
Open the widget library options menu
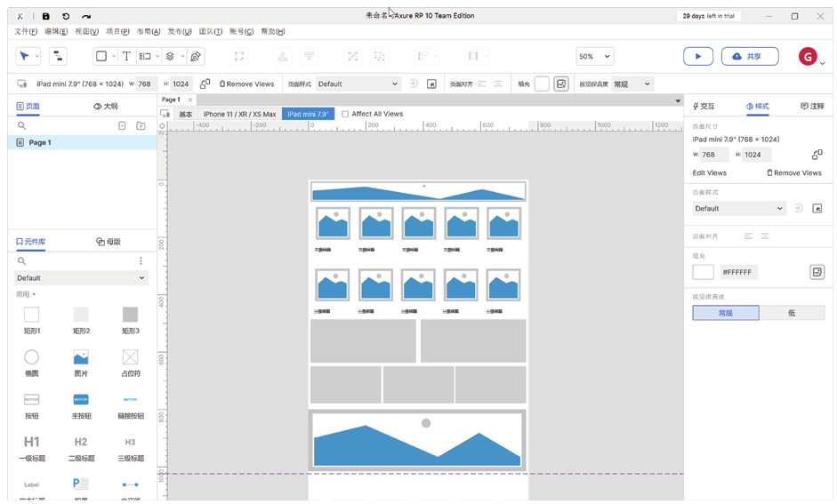point(141,261)
